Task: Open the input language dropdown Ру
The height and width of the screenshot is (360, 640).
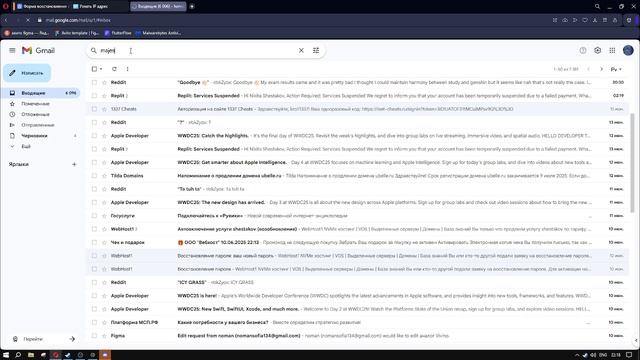Action: pos(616,69)
